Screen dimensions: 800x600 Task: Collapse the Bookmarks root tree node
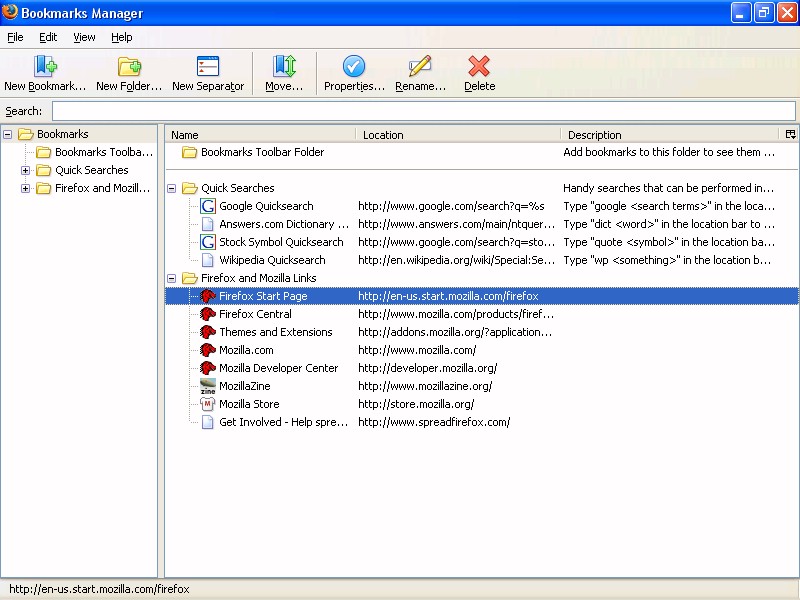8,134
